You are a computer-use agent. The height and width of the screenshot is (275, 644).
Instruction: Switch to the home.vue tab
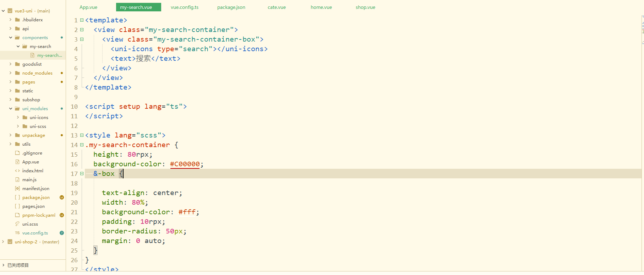(x=321, y=7)
